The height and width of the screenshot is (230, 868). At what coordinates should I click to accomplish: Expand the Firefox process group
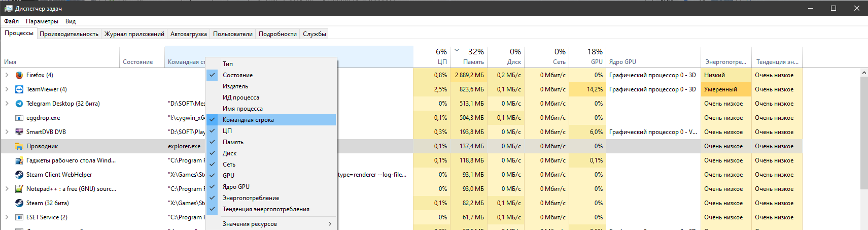[7, 75]
